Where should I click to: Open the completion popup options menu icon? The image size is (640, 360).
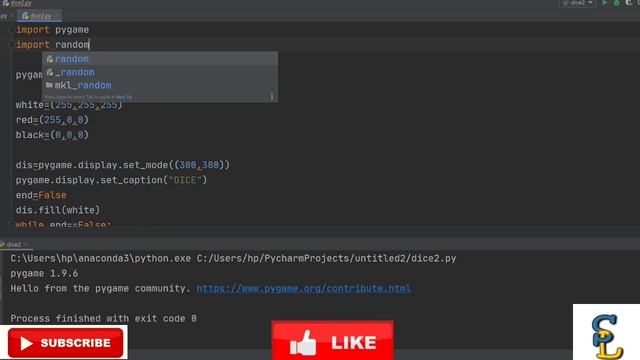click(272, 97)
